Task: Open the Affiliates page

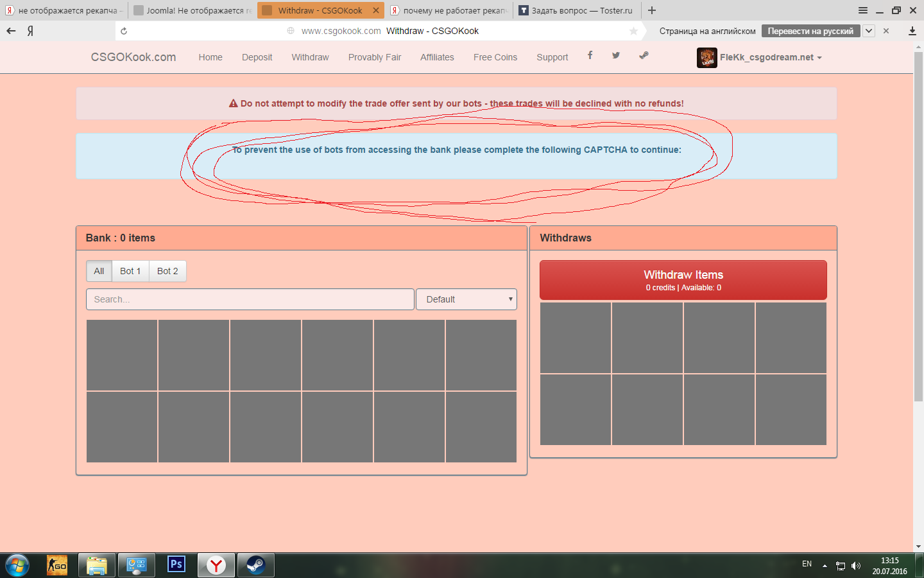Action: 437,57
